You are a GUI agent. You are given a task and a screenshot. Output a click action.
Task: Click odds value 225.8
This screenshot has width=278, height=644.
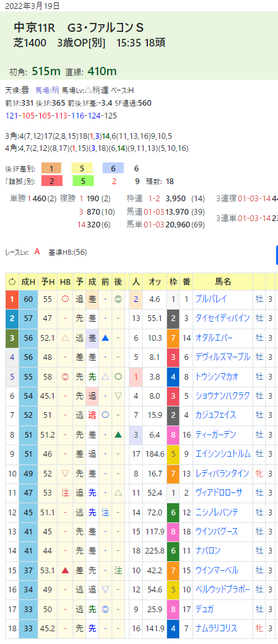(155, 551)
